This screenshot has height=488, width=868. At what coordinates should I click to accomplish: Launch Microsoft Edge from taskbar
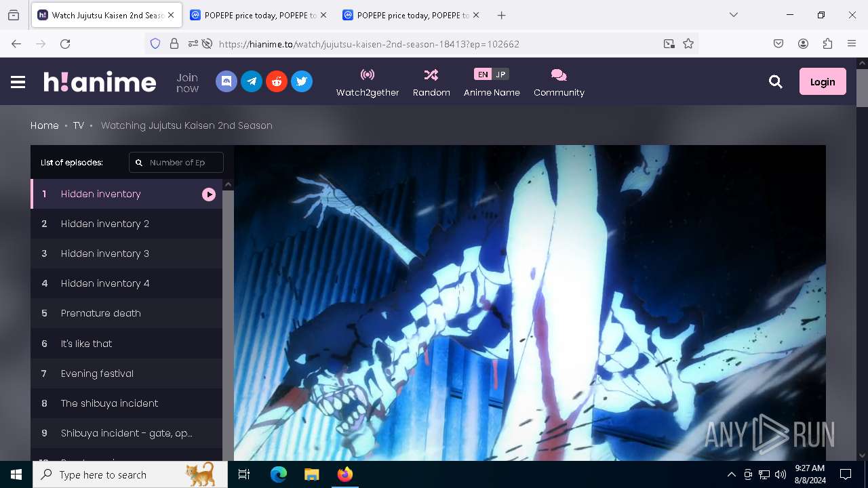[279, 474]
